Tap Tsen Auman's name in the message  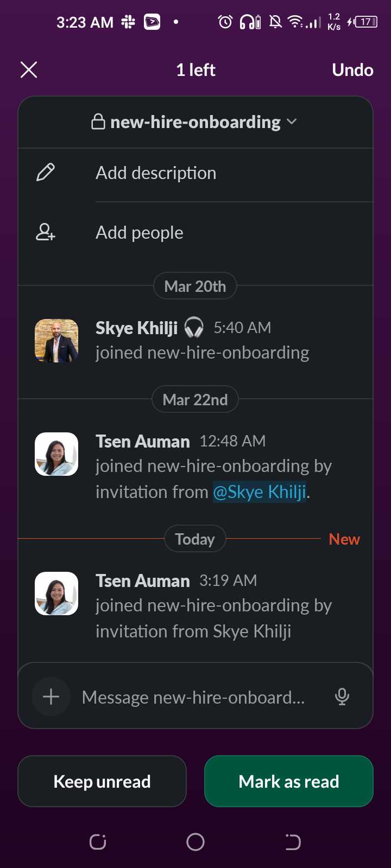pos(142,441)
